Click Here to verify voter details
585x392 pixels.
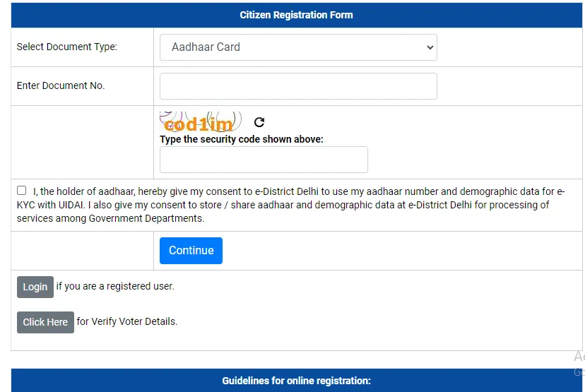pyautogui.click(x=45, y=322)
